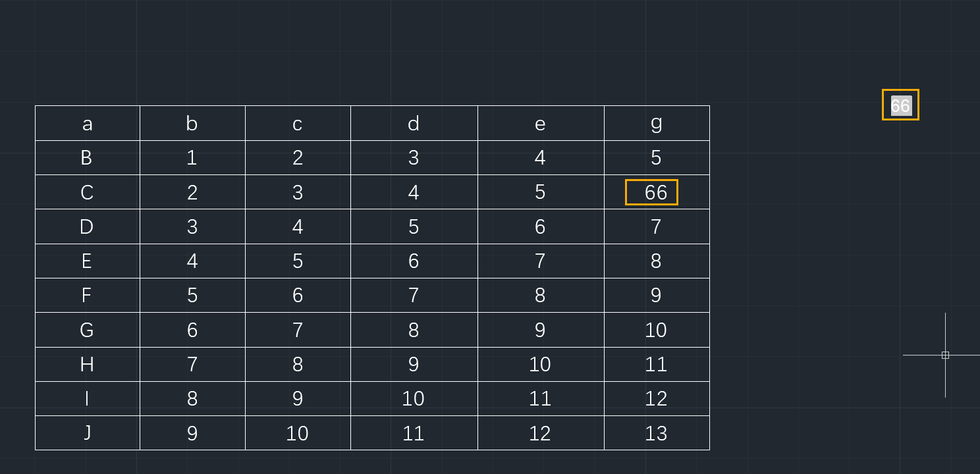Select the header cell labeled "e"
Screen dimensions: 980x474
(x=541, y=123)
